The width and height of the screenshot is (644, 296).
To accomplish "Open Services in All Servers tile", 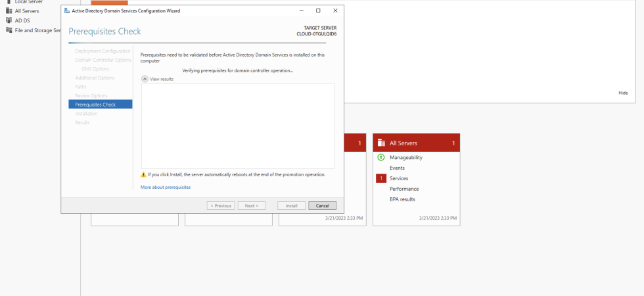I will coord(399,178).
